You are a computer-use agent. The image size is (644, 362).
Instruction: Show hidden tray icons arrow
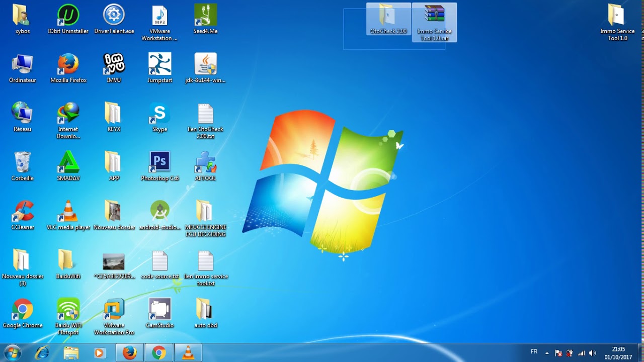[x=547, y=353]
